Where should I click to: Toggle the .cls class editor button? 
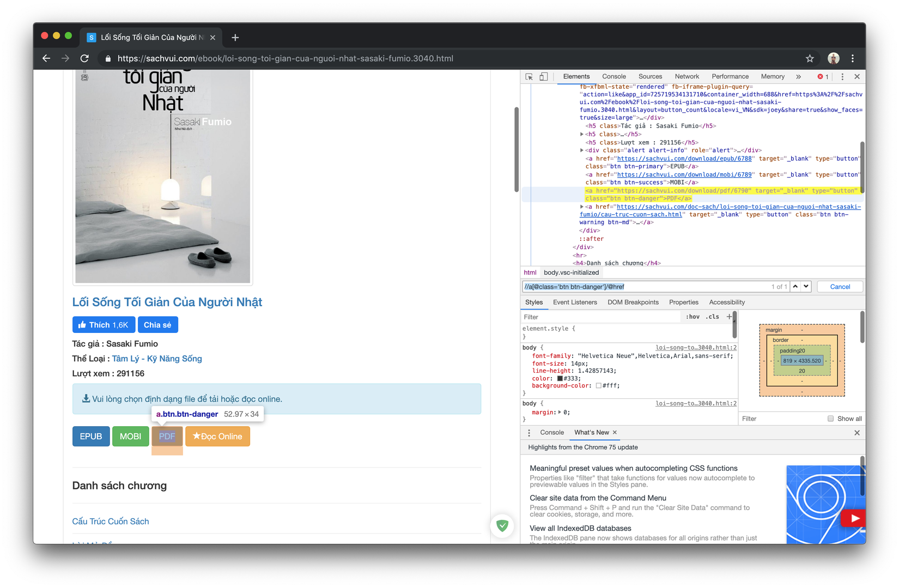click(712, 317)
